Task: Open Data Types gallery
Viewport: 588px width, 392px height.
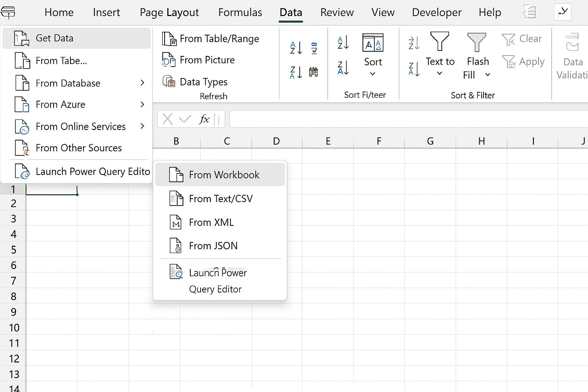Action: pos(195,82)
